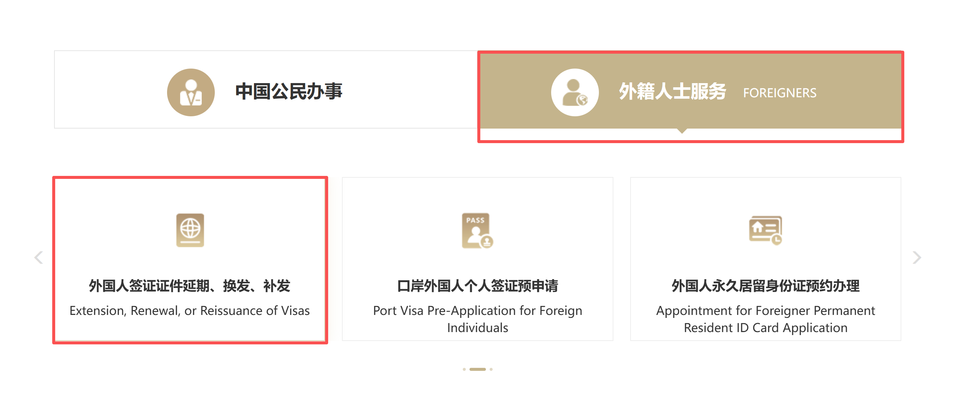Select the active middle pagination indicator
980x404 pixels.
coord(477,369)
